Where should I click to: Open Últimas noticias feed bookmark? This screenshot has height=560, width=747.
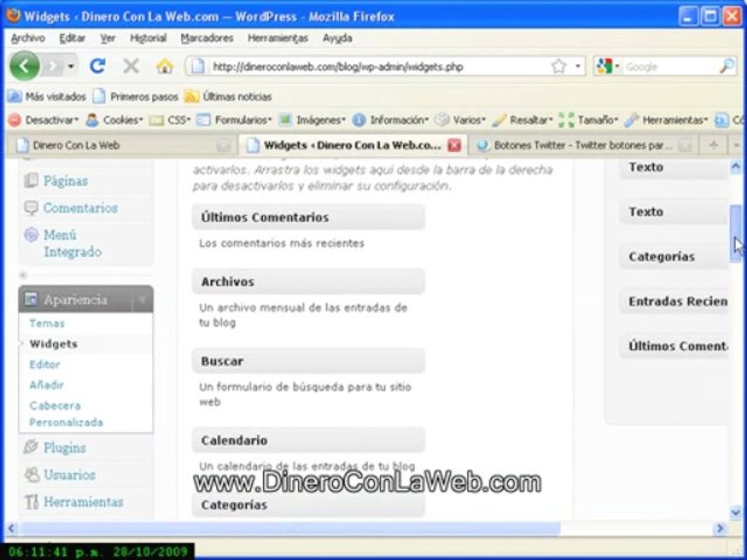[x=228, y=96]
